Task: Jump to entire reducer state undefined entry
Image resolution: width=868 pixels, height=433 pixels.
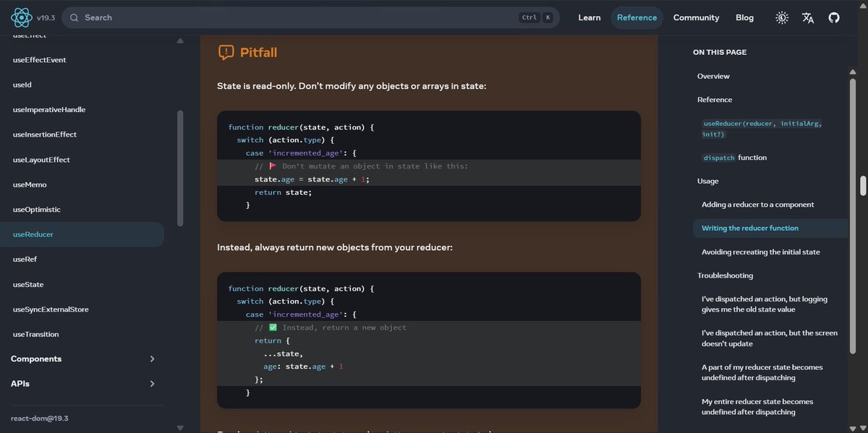Action: [x=757, y=406]
